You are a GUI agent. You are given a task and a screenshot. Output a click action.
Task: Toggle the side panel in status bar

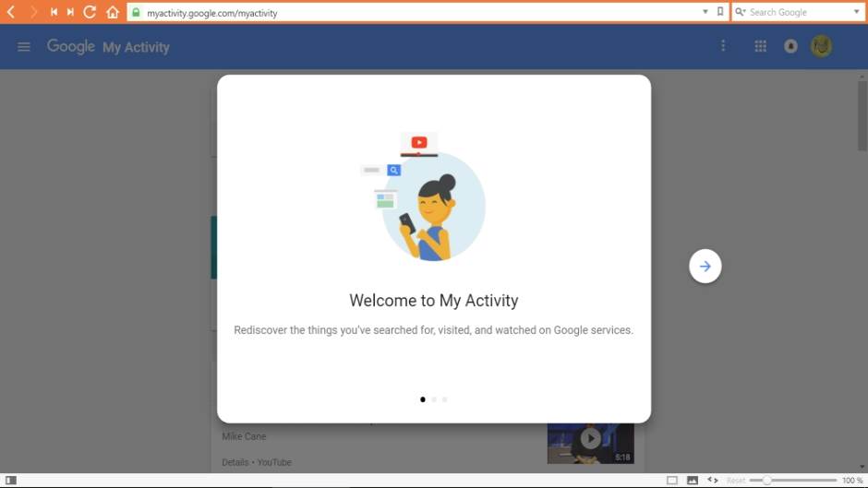point(11,481)
